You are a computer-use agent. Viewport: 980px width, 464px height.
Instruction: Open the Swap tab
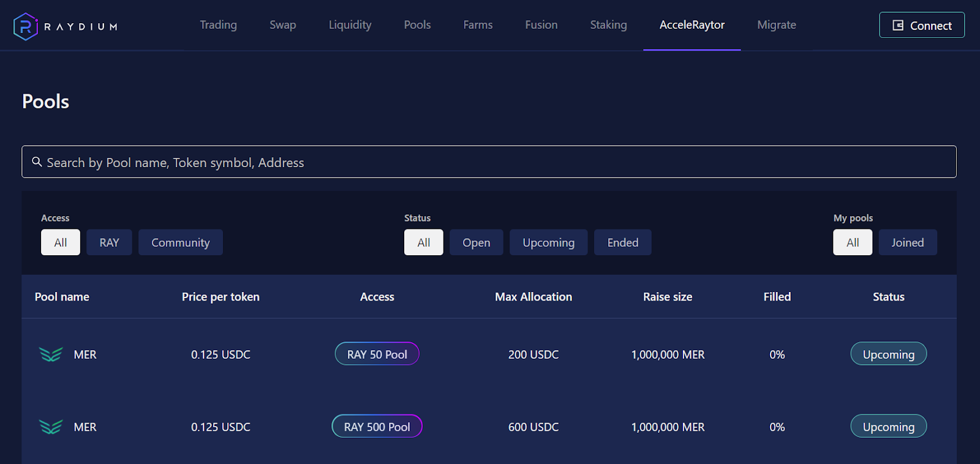[283, 25]
